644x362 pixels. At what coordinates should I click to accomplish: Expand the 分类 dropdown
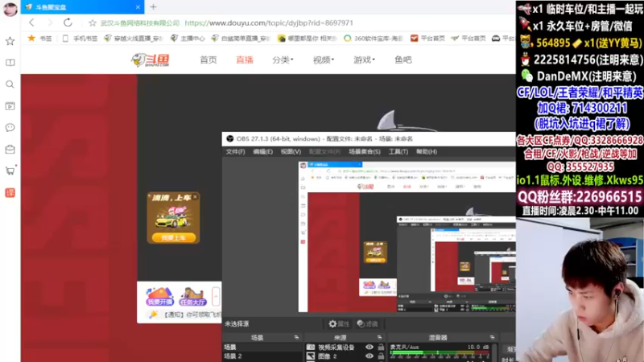pos(283,60)
